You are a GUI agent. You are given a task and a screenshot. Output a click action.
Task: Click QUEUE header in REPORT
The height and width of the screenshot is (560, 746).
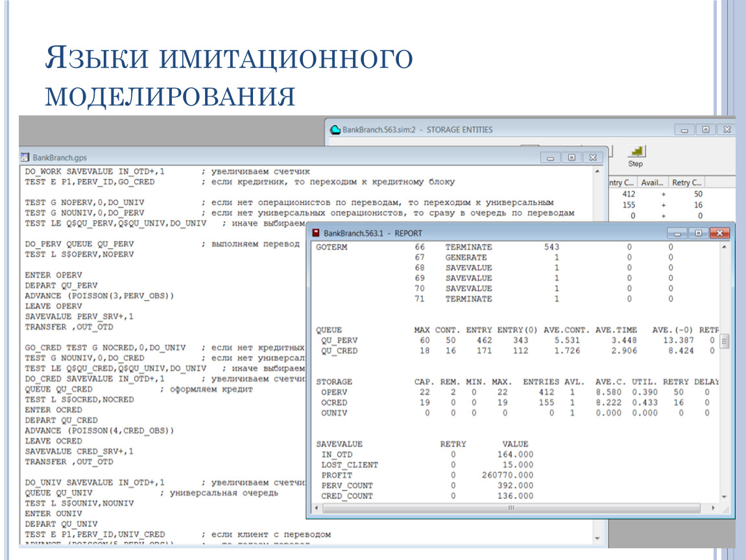point(329,330)
